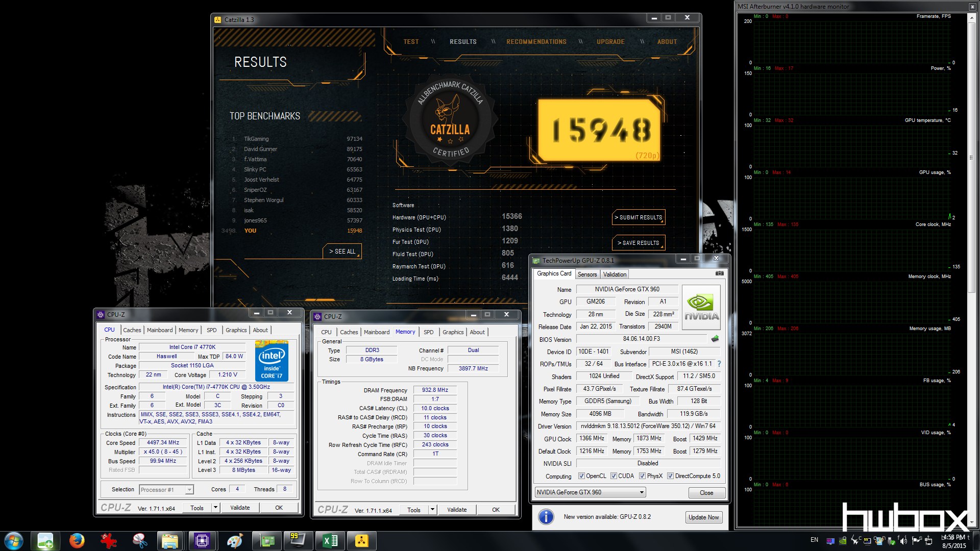This screenshot has width=980, height=551.
Task: Click the EN language indicator in taskbar
Action: [x=814, y=540]
